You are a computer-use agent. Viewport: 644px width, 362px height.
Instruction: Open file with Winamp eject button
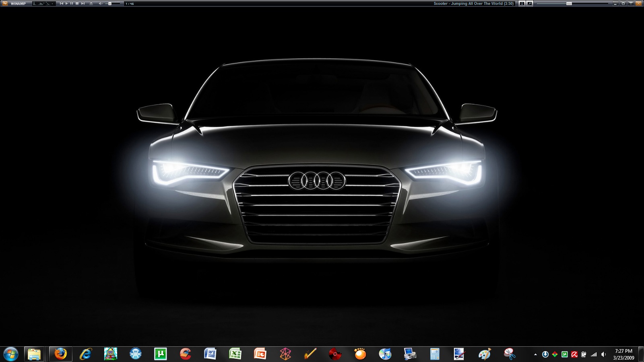point(91,3)
